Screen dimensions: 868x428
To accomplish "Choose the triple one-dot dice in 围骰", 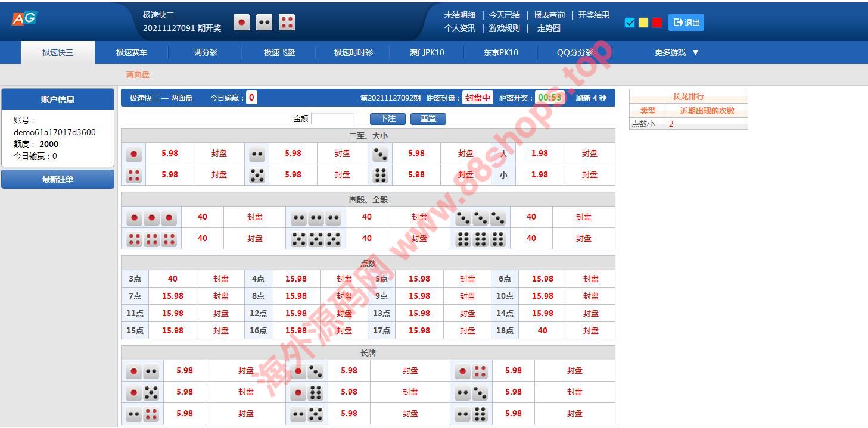I will pyautogui.click(x=152, y=218).
